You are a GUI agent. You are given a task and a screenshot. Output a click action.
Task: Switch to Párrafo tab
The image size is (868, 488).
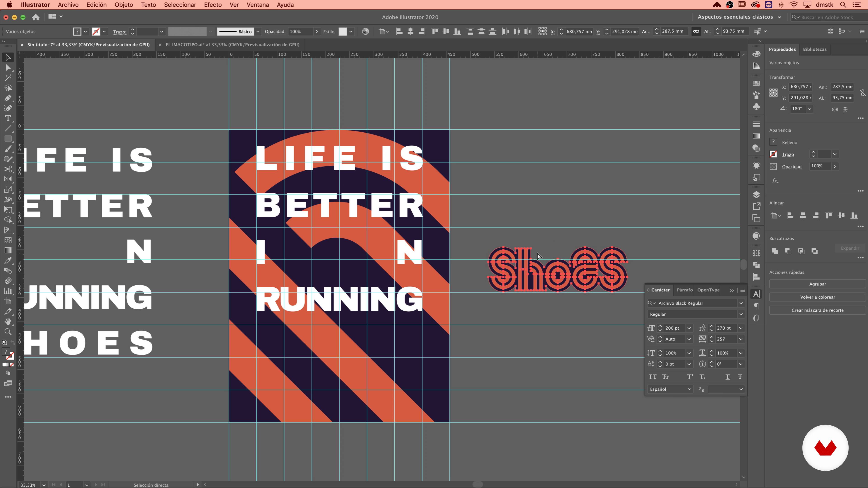(x=684, y=290)
